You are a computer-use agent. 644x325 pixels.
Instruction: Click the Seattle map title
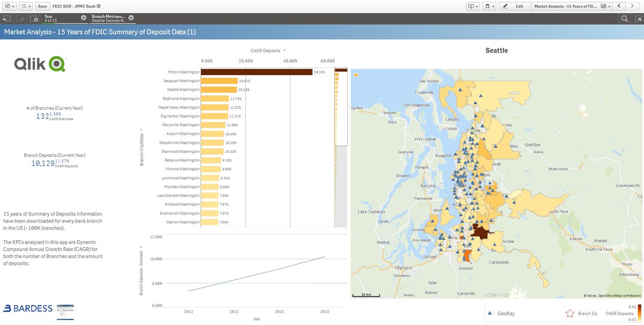(x=496, y=50)
